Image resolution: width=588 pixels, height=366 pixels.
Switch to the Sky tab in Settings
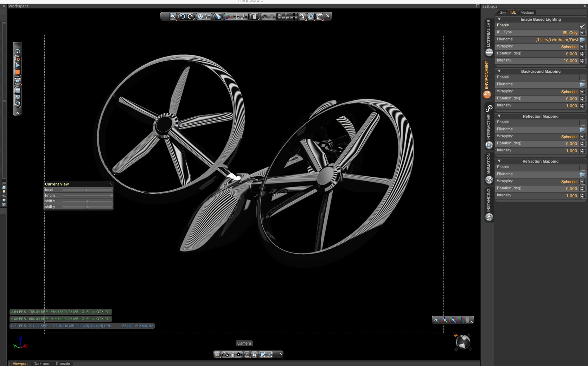pos(502,12)
